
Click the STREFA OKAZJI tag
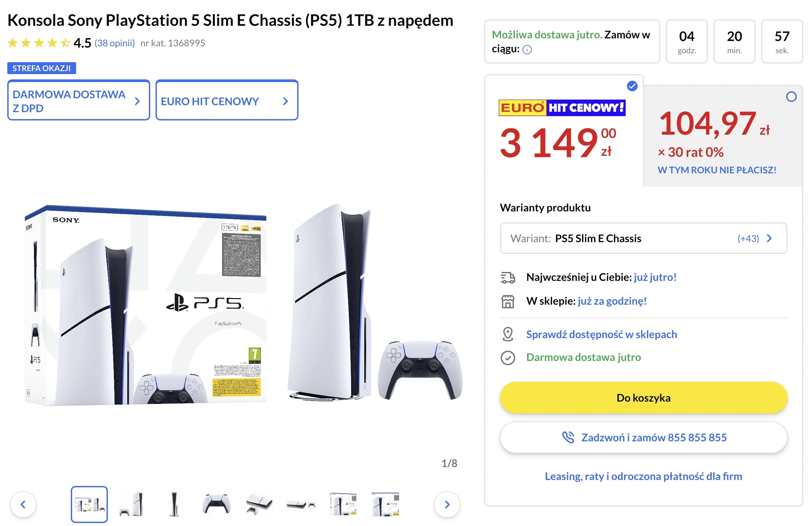(x=42, y=68)
